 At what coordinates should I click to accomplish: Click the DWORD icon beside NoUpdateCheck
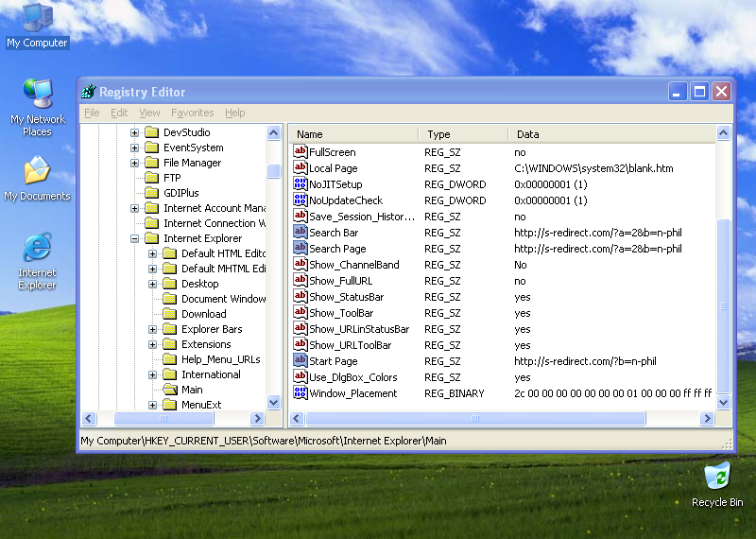pyautogui.click(x=300, y=200)
